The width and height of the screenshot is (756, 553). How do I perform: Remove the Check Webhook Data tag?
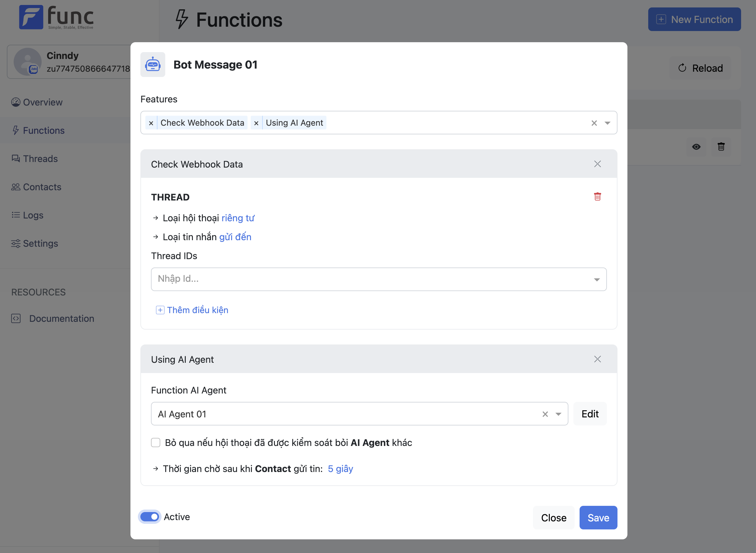[x=151, y=123]
